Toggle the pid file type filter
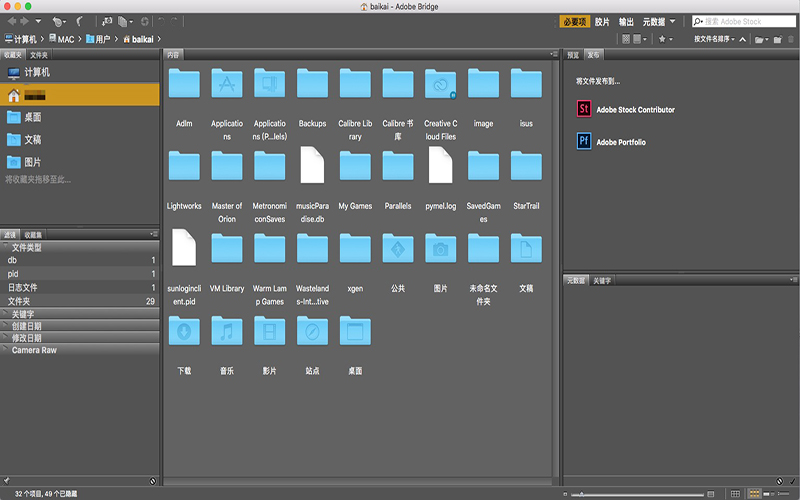 point(80,273)
